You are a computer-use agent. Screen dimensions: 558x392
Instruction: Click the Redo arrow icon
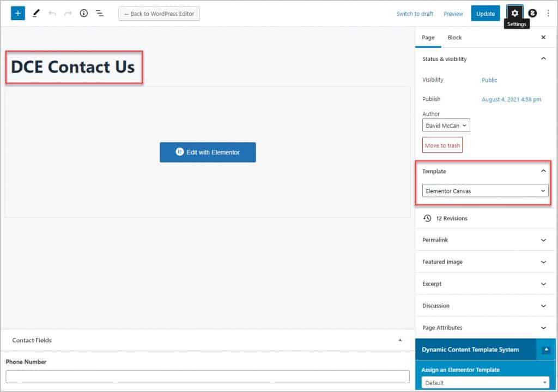tap(68, 14)
